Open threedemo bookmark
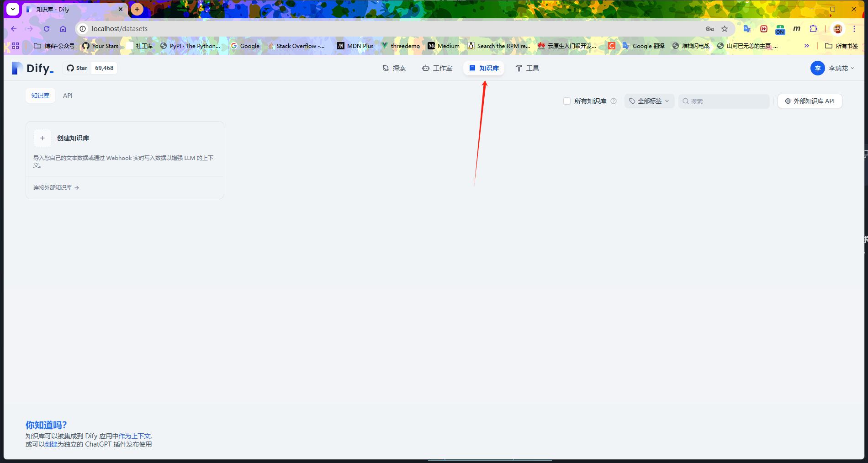The image size is (868, 463). 401,46
